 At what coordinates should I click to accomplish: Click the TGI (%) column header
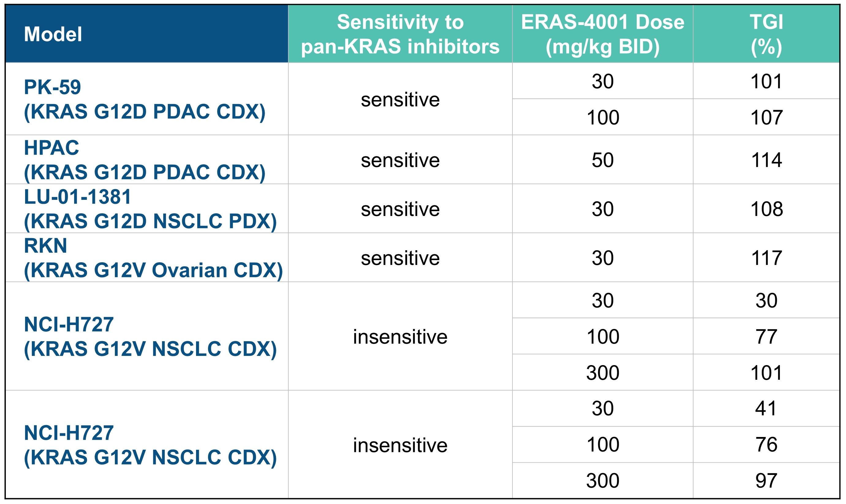tap(766, 34)
